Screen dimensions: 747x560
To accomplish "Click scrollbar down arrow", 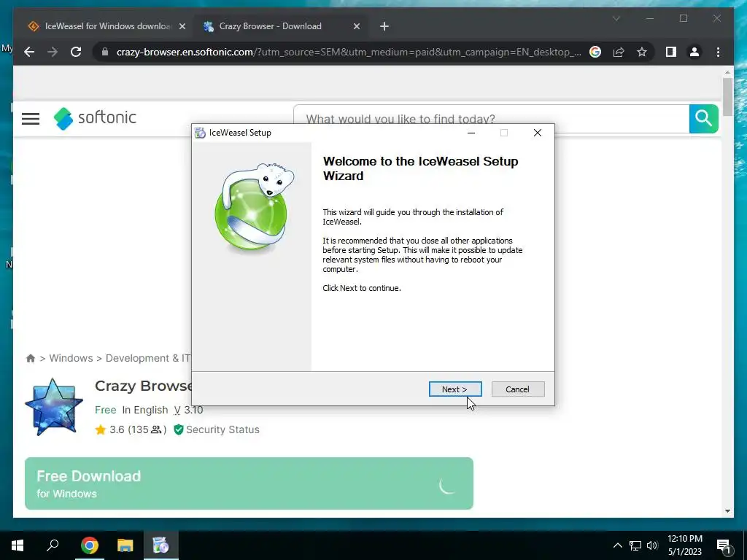I will (727, 511).
